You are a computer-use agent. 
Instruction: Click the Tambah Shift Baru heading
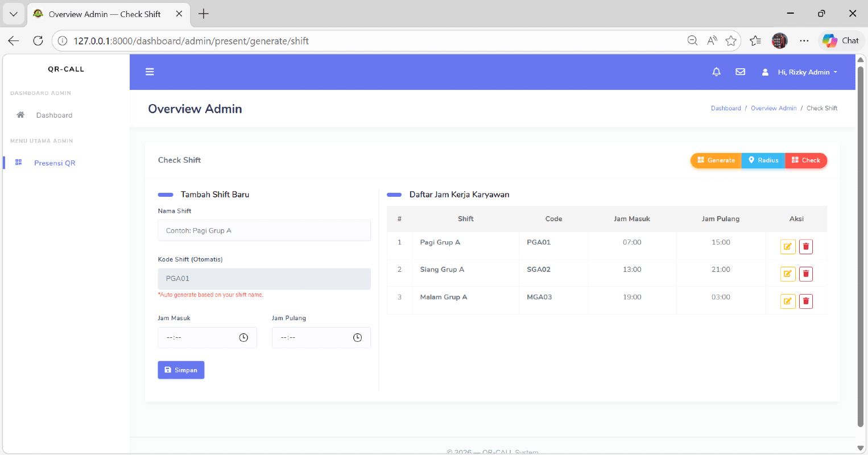pyautogui.click(x=215, y=195)
